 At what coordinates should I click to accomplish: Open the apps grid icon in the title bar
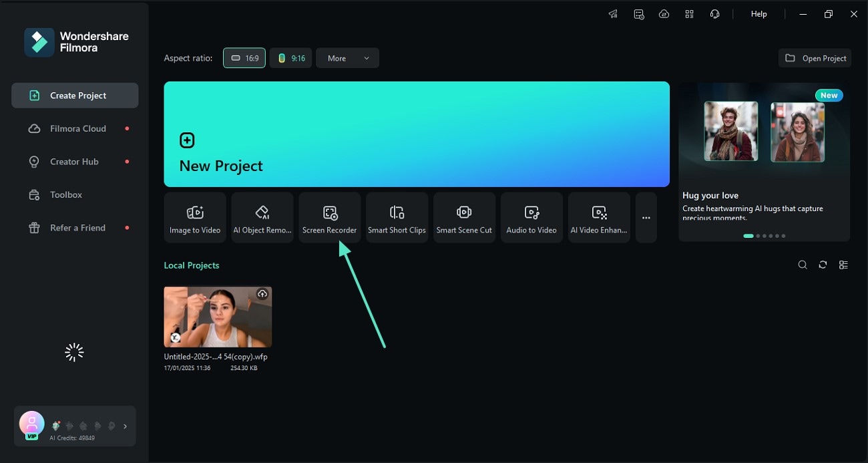pyautogui.click(x=689, y=14)
